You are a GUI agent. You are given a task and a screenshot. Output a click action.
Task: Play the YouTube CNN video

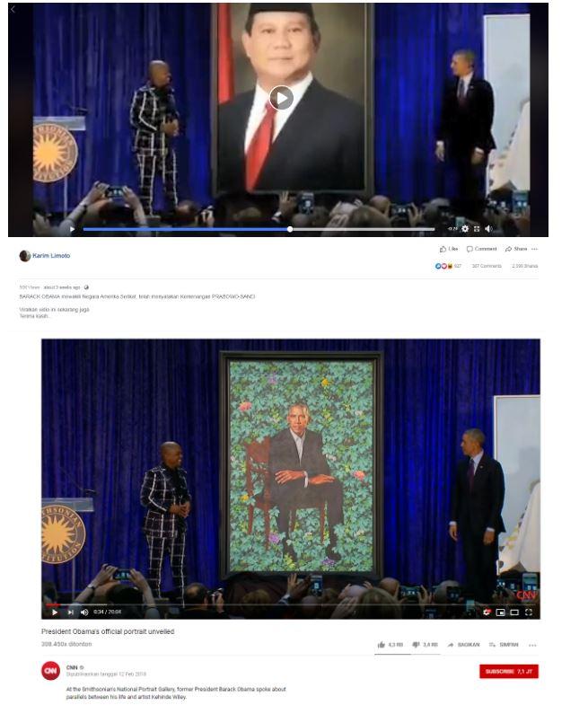(x=55, y=612)
